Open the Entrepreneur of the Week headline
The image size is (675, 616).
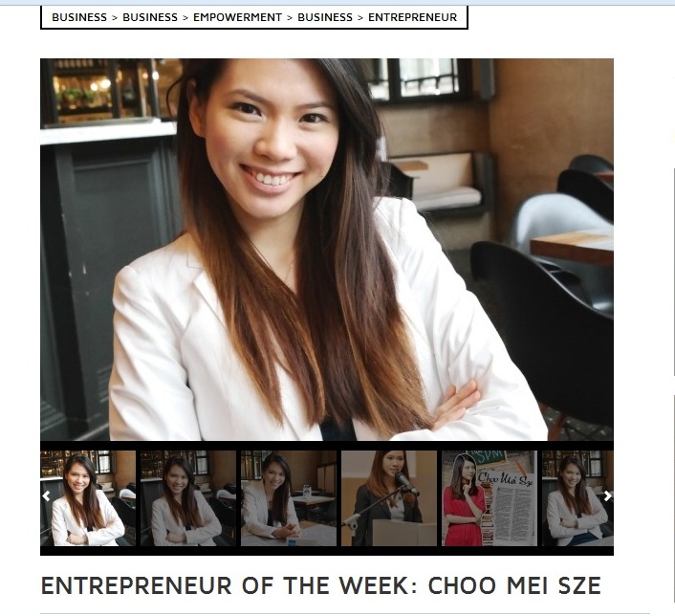(320, 585)
